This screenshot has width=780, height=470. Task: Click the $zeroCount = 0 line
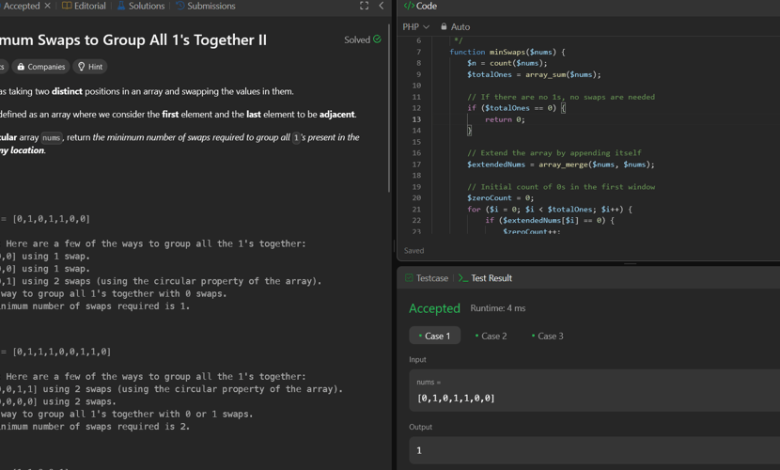500,198
